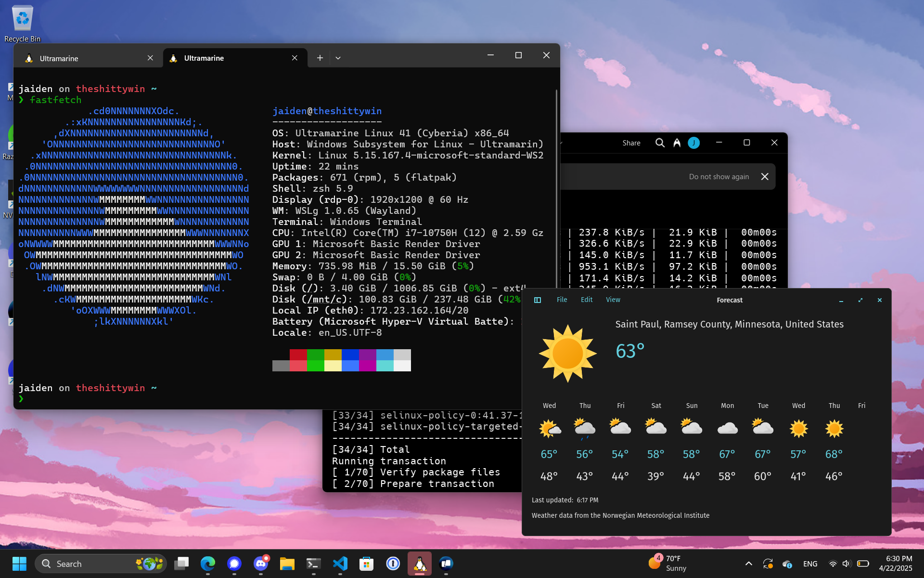Click the Share button
Screen dimensions: 924x578
[631, 143]
